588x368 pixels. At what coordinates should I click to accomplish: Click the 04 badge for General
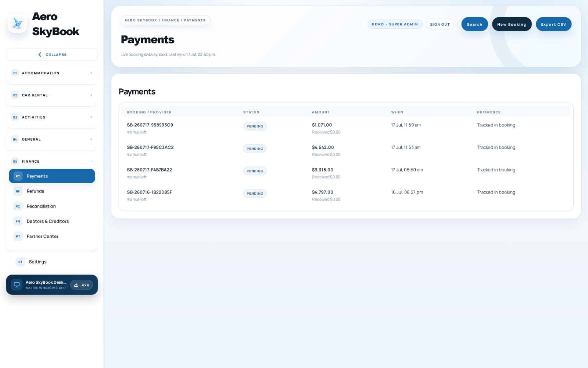[15, 139]
